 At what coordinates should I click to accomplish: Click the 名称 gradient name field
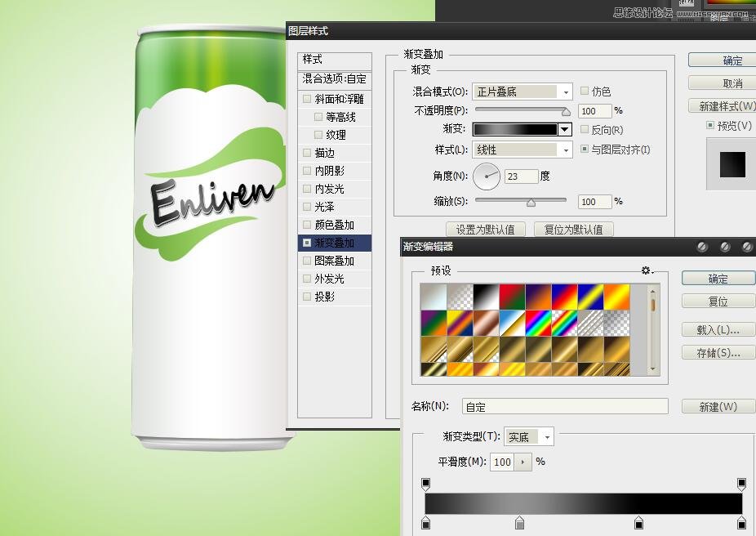(x=565, y=406)
